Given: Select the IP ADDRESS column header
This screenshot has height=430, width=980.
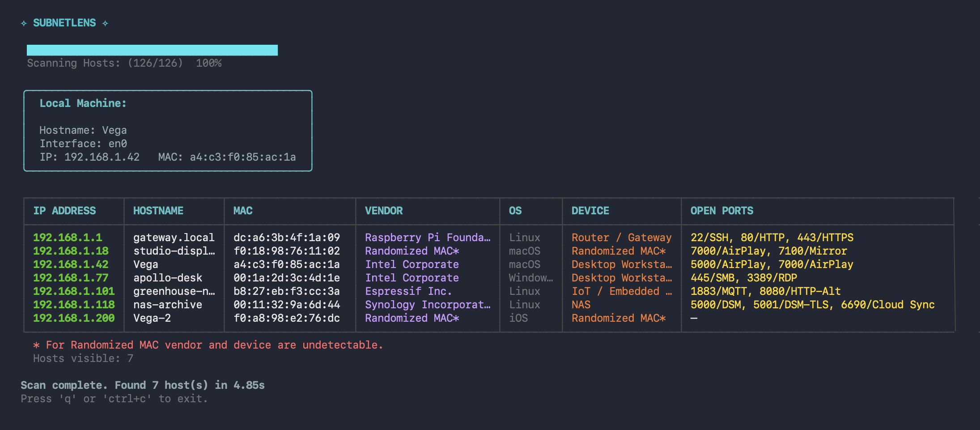Looking at the screenshot, I should tap(64, 211).
